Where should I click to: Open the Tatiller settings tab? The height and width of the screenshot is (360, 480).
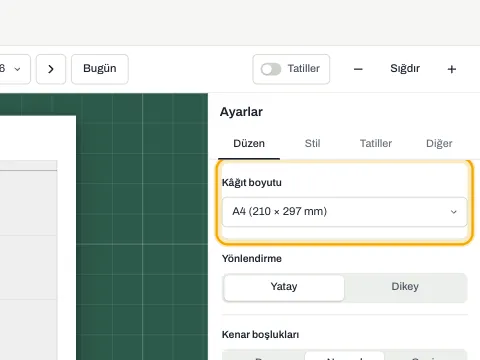click(376, 144)
